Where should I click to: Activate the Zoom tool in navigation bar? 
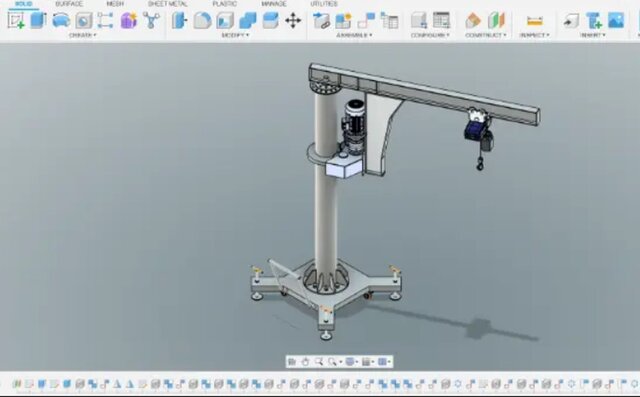click(x=319, y=362)
